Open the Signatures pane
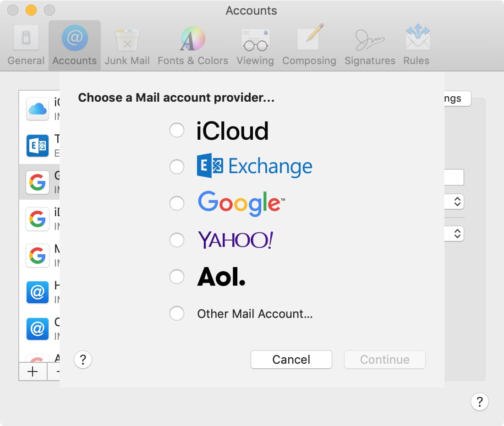Image resolution: width=504 pixels, height=426 pixels. [x=369, y=44]
